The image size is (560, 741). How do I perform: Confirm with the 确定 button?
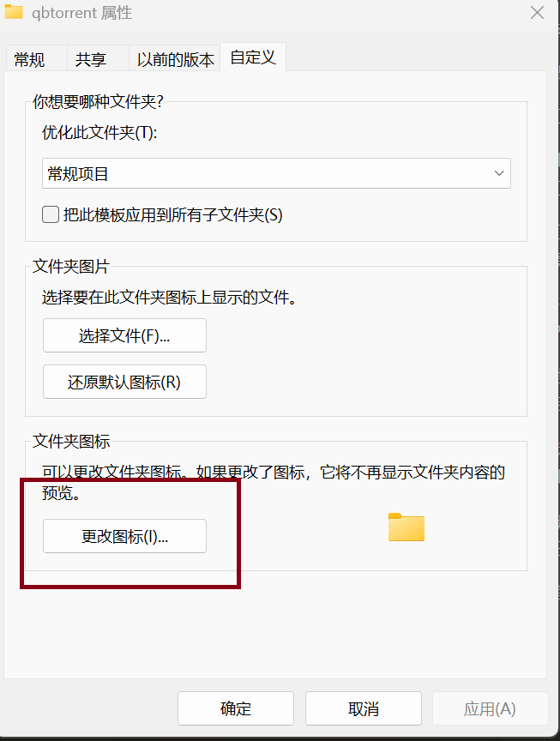coord(236,708)
